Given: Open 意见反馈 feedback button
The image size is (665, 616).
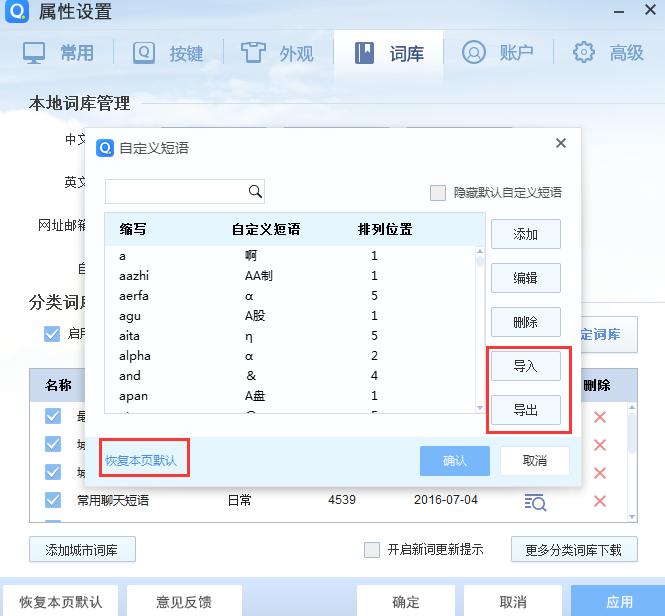Looking at the screenshot, I should [184, 601].
